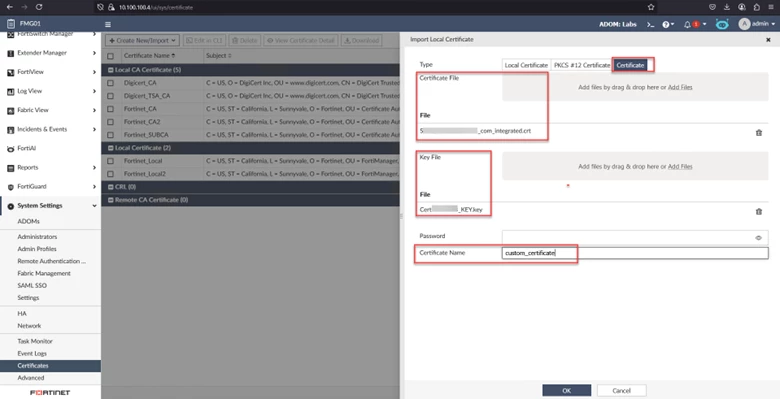Close the Import Local Certificate panel
The height and width of the screenshot is (399, 780).
(x=768, y=40)
